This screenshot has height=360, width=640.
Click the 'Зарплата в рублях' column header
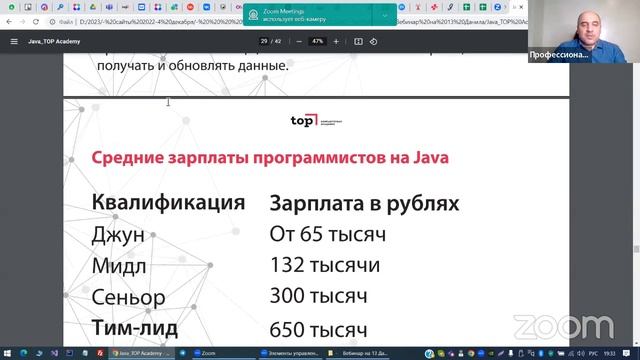pyautogui.click(x=364, y=203)
